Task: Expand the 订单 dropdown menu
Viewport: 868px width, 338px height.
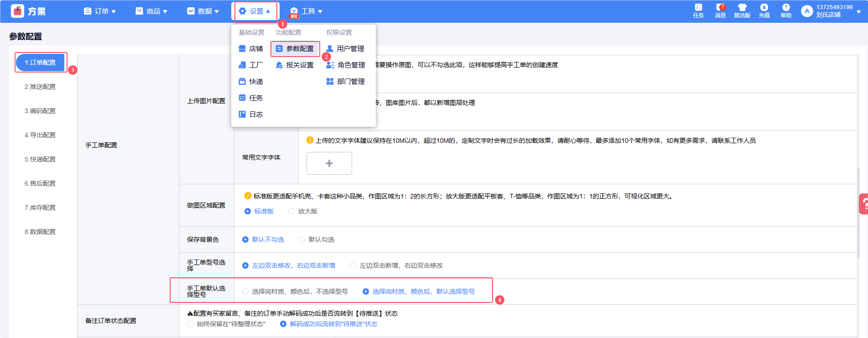Action: pyautogui.click(x=100, y=11)
